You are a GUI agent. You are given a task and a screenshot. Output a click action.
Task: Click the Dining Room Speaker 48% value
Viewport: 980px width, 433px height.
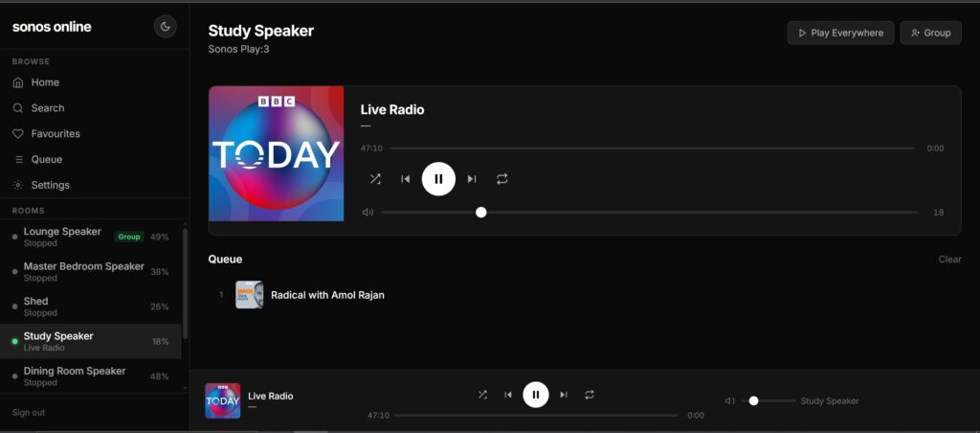[160, 376]
